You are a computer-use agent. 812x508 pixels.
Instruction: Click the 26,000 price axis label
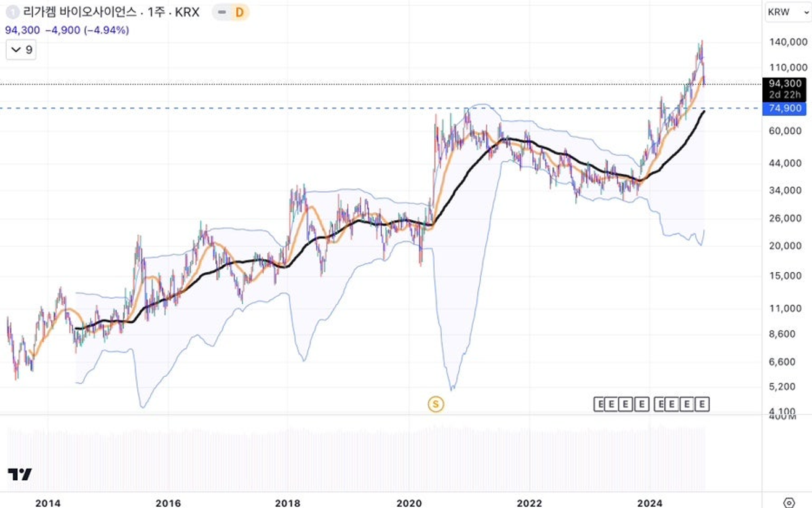pos(785,218)
